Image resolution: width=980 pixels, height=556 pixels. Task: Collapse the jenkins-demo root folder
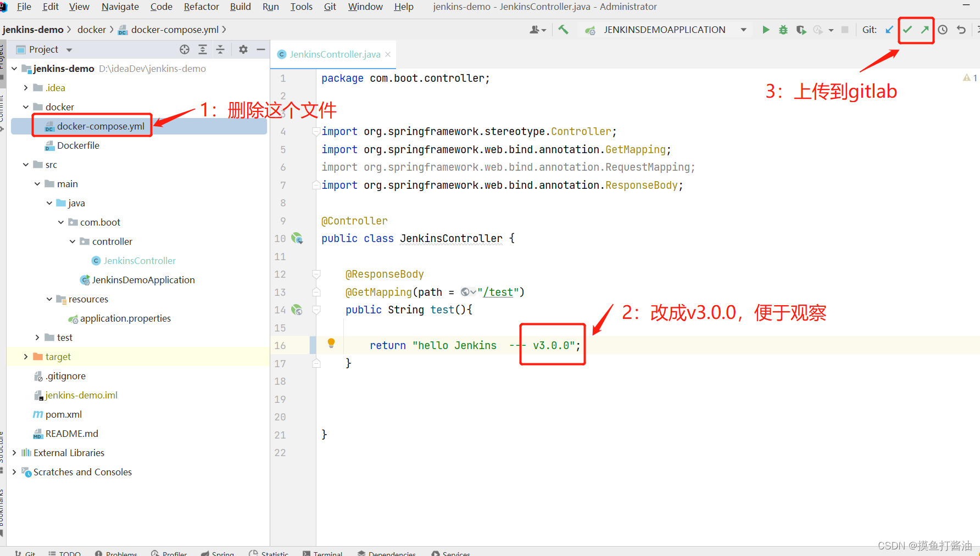click(x=14, y=69)
